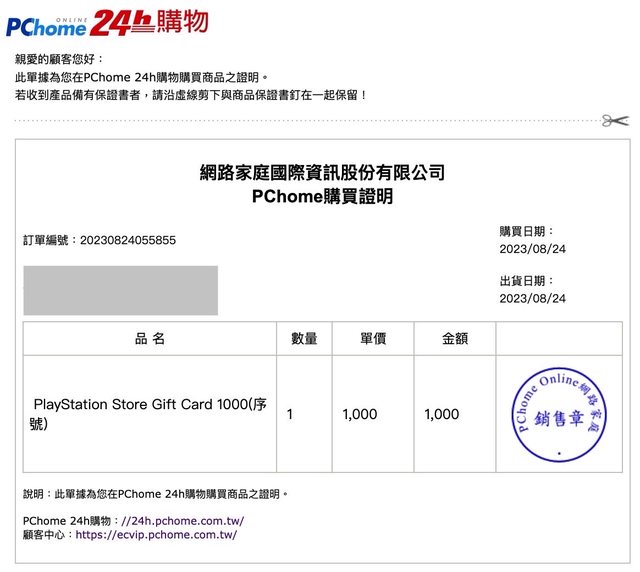Click the 金額 column header
Viewport: 640px width, 572px height.
455,339
